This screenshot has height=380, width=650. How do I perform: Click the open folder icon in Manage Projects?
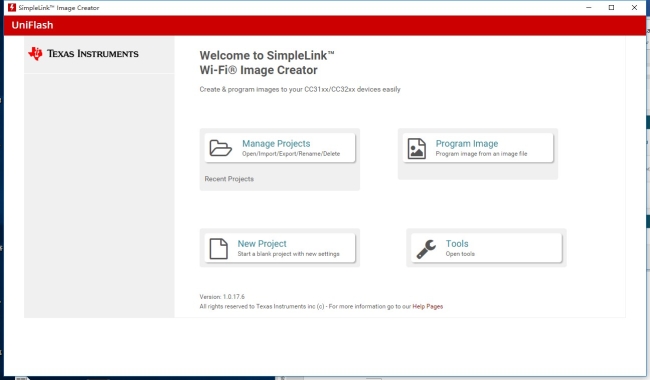[x=220, y=148]
